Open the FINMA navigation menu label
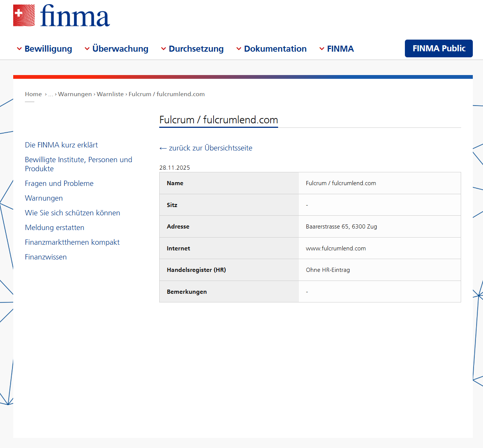Viewport: 483px width, 448px height. (x=340, y=49)
